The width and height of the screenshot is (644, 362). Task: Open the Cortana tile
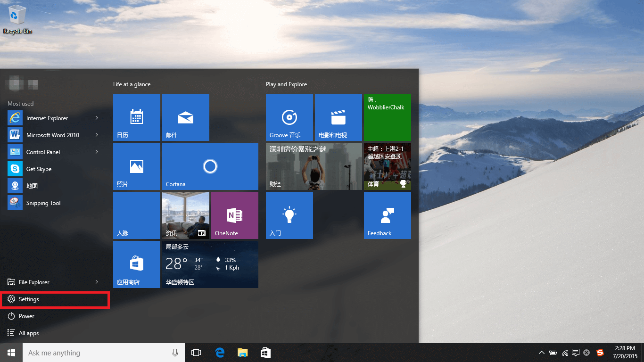tap(210, 166)
